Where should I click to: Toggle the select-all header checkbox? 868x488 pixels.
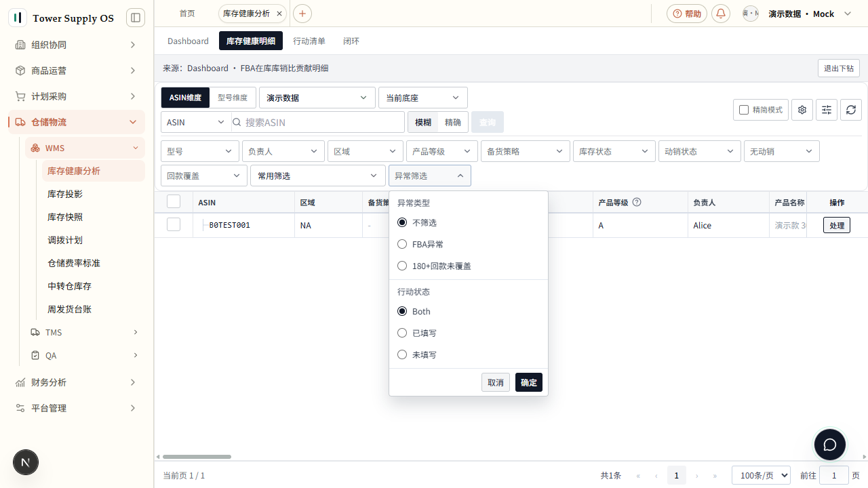[x=174, y=201]
